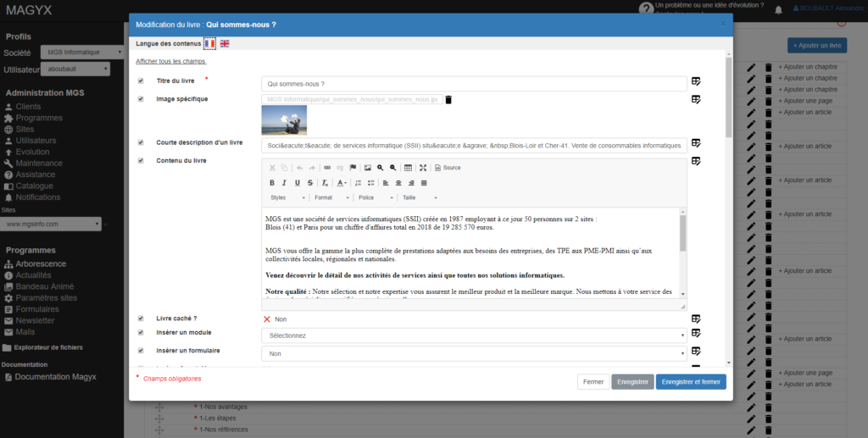Align editor text to the right
This screenshot has height=438, width=868.
(x=411, y=183)
